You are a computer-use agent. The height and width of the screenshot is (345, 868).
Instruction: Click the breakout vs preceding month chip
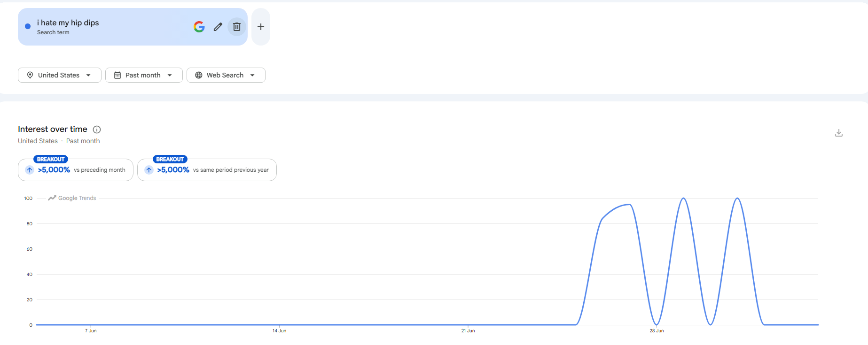click(x=76, y=169)
